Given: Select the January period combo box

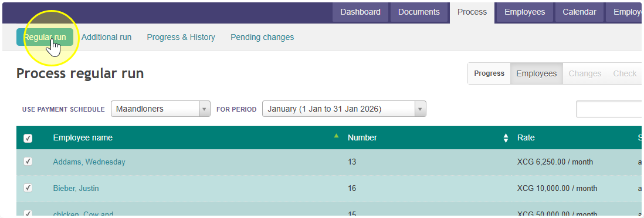Looking at the screenshot, I should pos(344,109).
